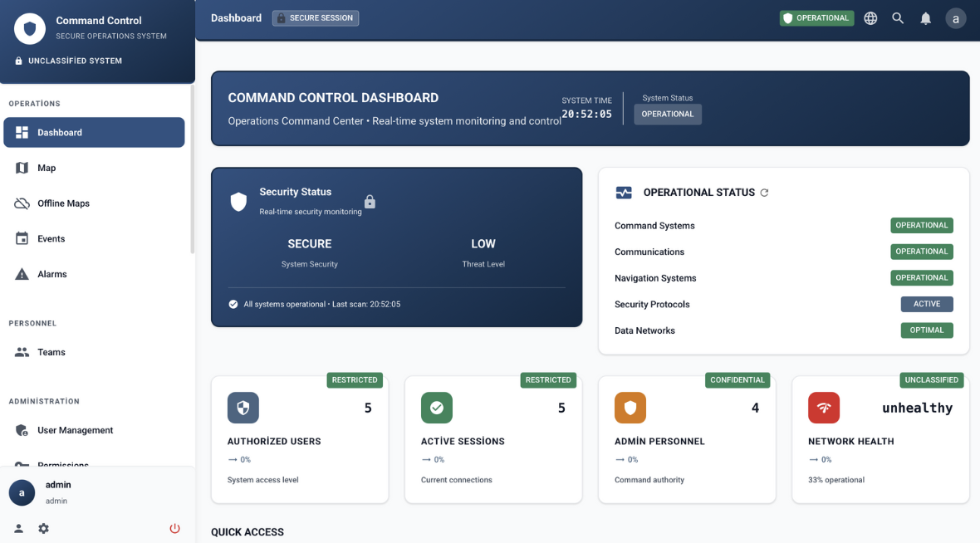Click the globe language icon
980x543 pixels.
[x=870, y=17]
